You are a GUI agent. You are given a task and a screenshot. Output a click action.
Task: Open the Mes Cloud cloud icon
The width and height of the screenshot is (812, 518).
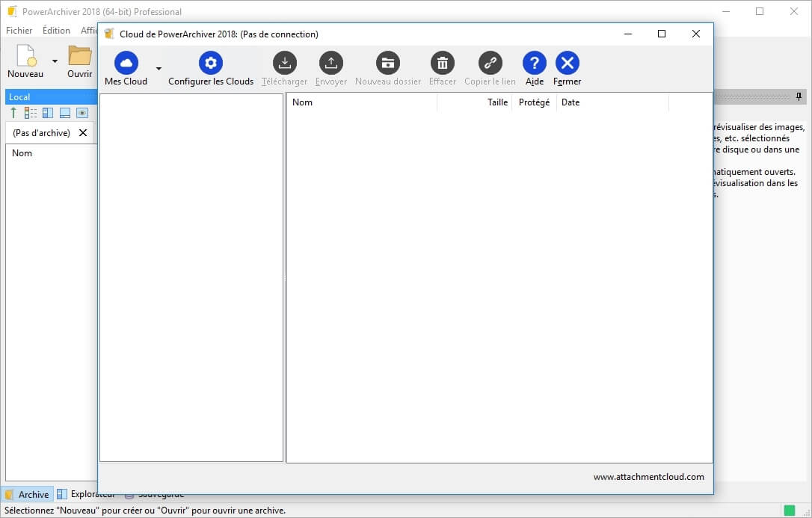pyautogui.click(x=126, y=63)
